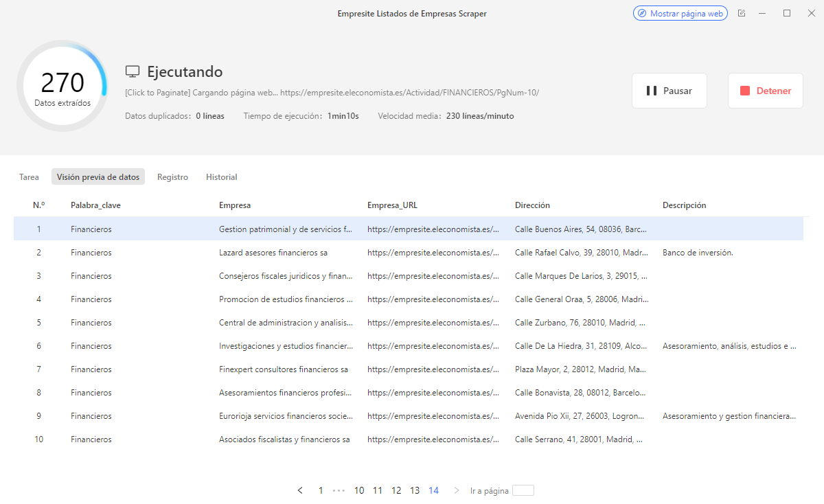Image resolution: width=824 pixels, height=504 pixels.
Task: Go to the next page with the right arrow
Action: [457, 490]
